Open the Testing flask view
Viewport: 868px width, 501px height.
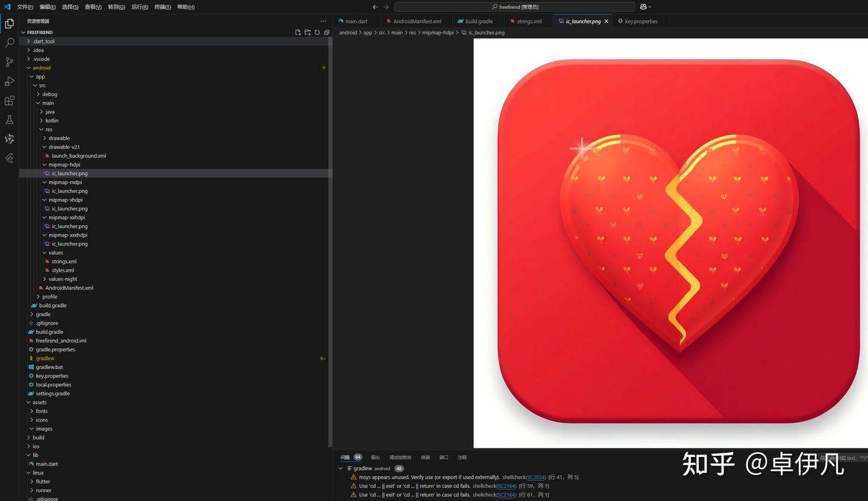pyautogui.click(x=10, y=120)
